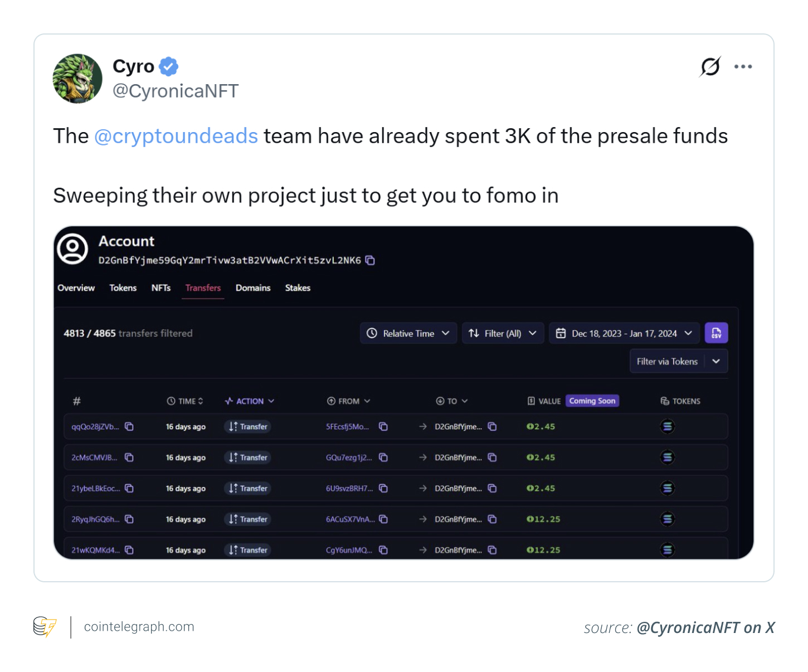Open the Relative Time dropdown
The image size is (808, 672).
pos(408,333)
